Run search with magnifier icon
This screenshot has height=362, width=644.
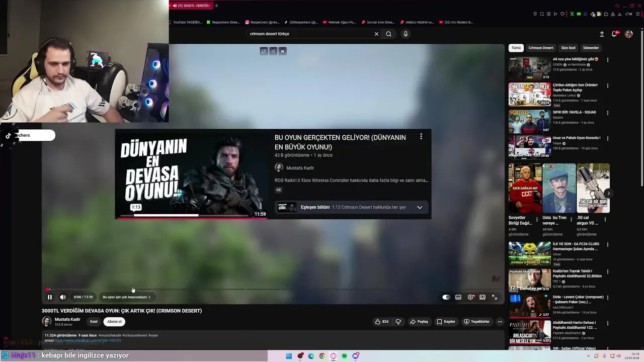pyautogui.click(x=388, y=34)
